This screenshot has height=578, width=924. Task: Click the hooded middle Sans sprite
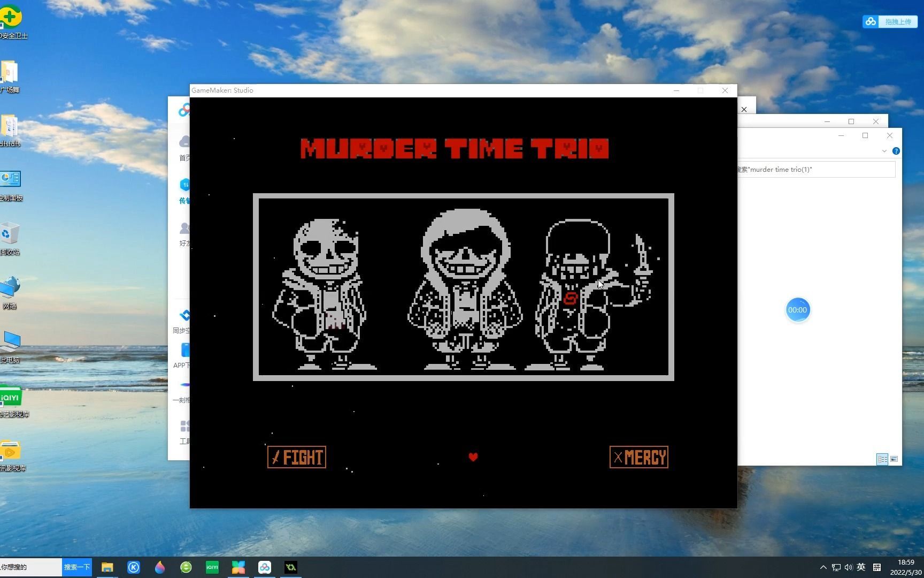[465, 290]
